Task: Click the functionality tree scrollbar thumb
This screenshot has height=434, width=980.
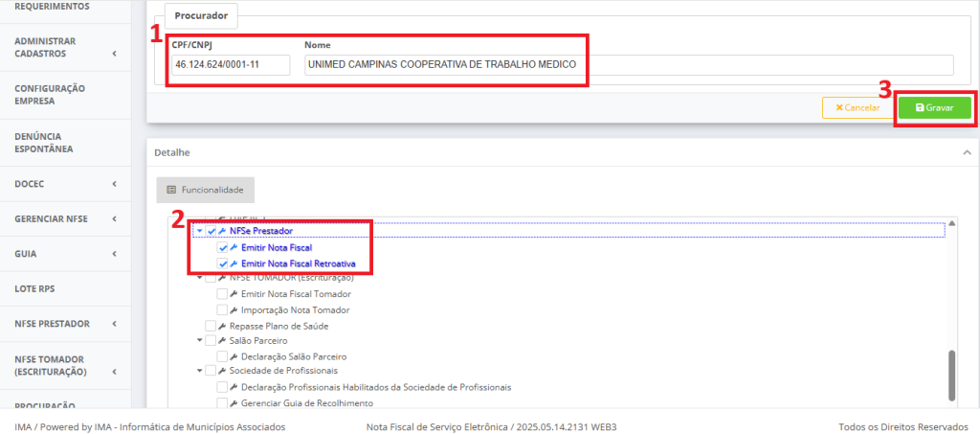Action: (x=952, y=376)
